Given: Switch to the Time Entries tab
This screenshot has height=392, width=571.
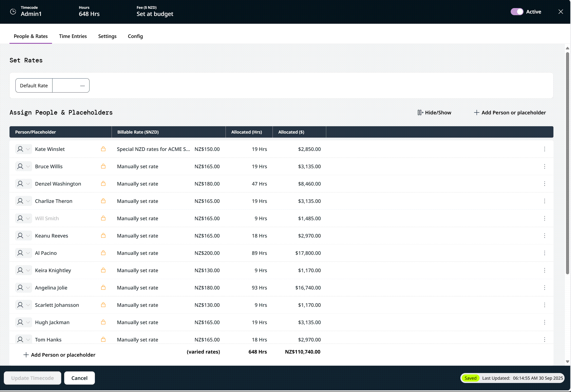Looking at the screenshot, I should (73, 36).
